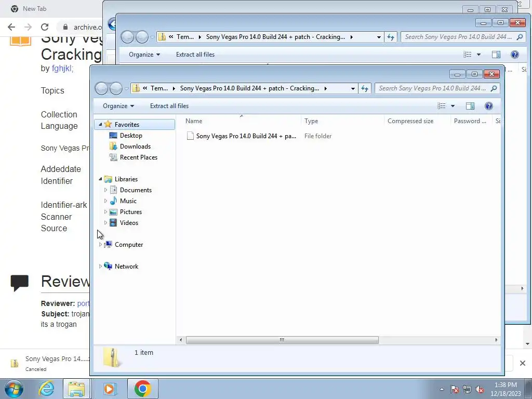Expand the Pictures library arrow
532x399 pixels.
pyautogui.click(x=105, y=212)
